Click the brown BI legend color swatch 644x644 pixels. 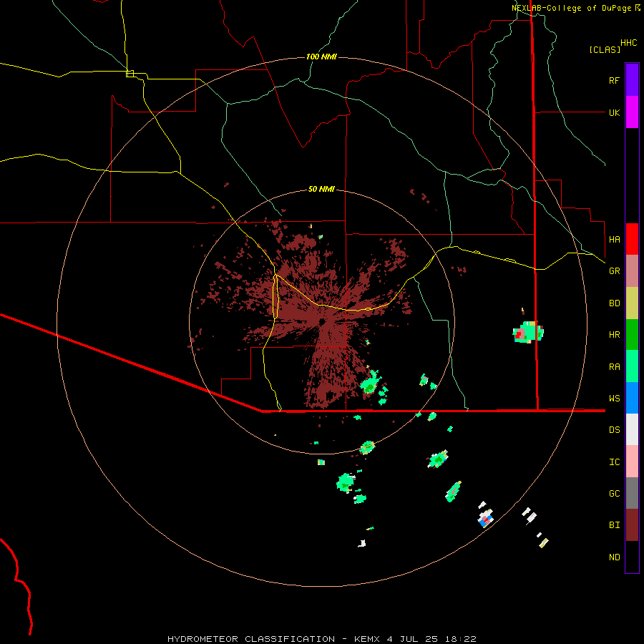pos(632,525)
